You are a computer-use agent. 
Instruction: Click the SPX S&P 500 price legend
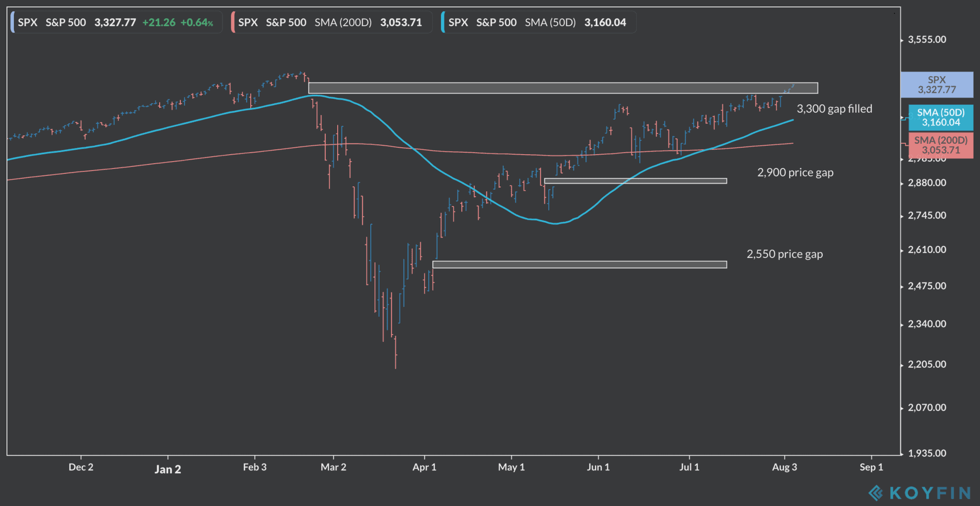tap(115, 22)
